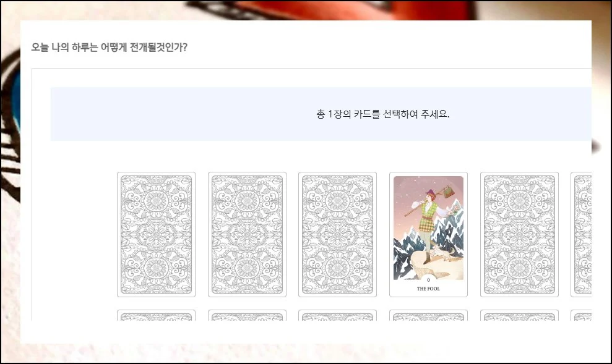The height and width of the screenshot is (364, 612).
Task: Select bottom-row card directly beneath The Fool
Action: [429, 315]
